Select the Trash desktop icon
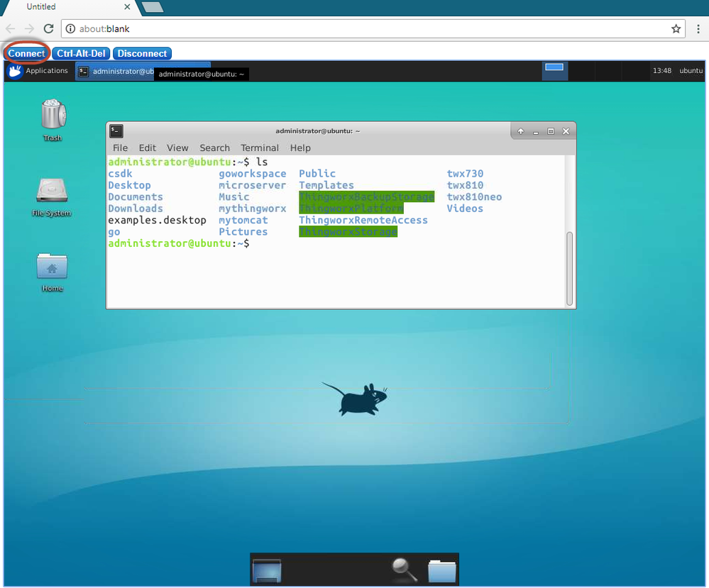 click(53, 120)
